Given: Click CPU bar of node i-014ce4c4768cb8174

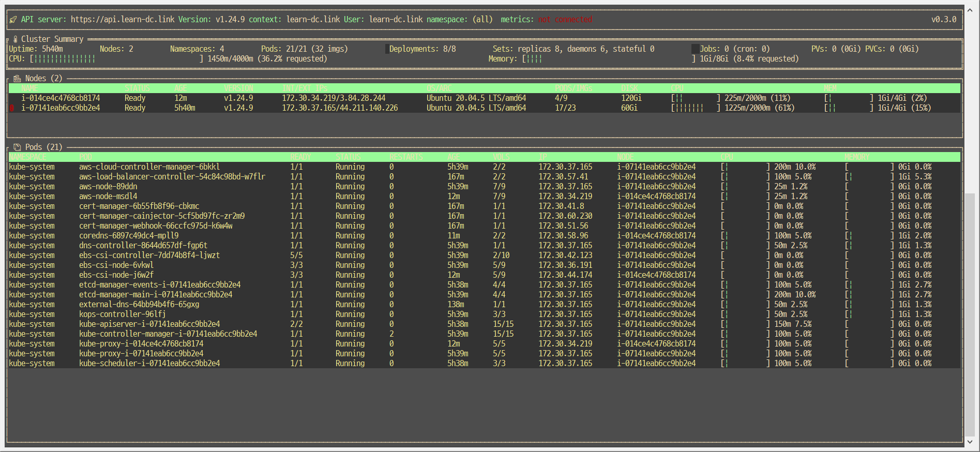Looking at the screenshot, I should click(696, 98).
